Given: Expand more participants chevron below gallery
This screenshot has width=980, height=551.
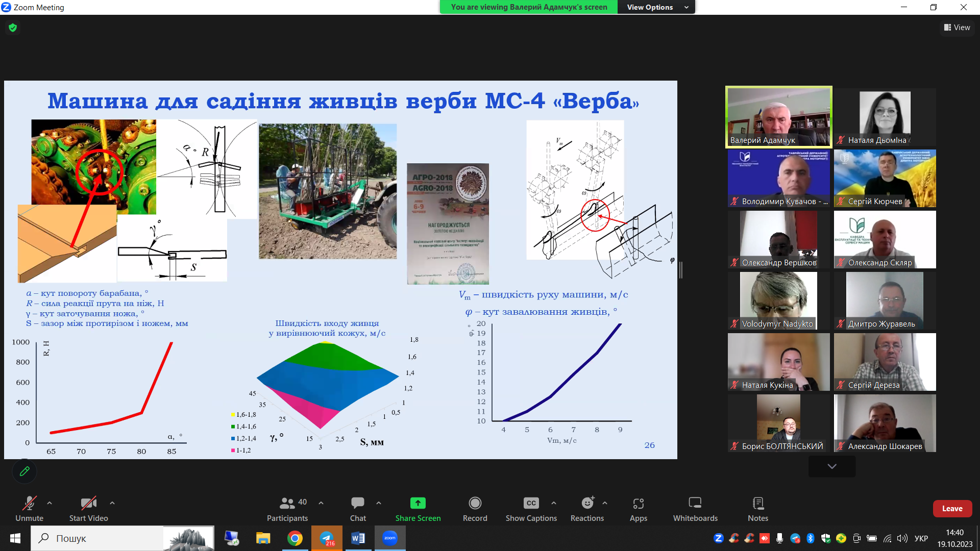Looking at the screenshot, I should (x=831, y=466).
